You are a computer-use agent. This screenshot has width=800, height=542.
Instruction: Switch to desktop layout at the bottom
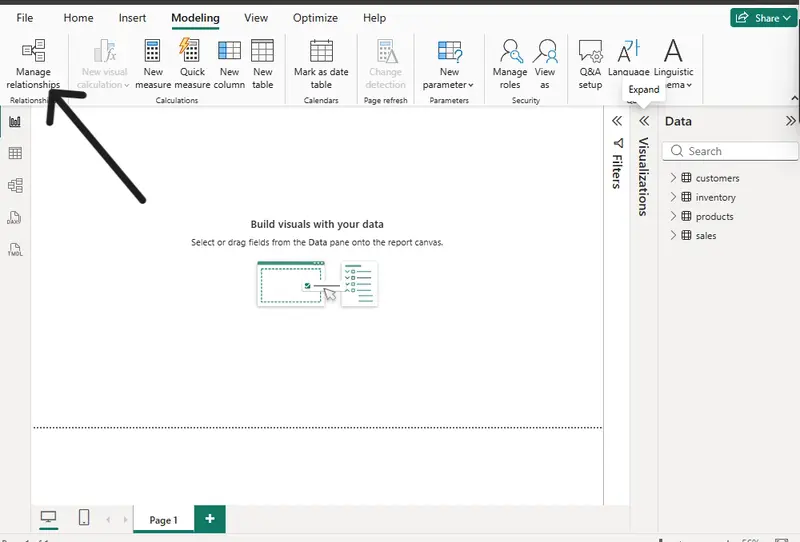coord(48,518)
